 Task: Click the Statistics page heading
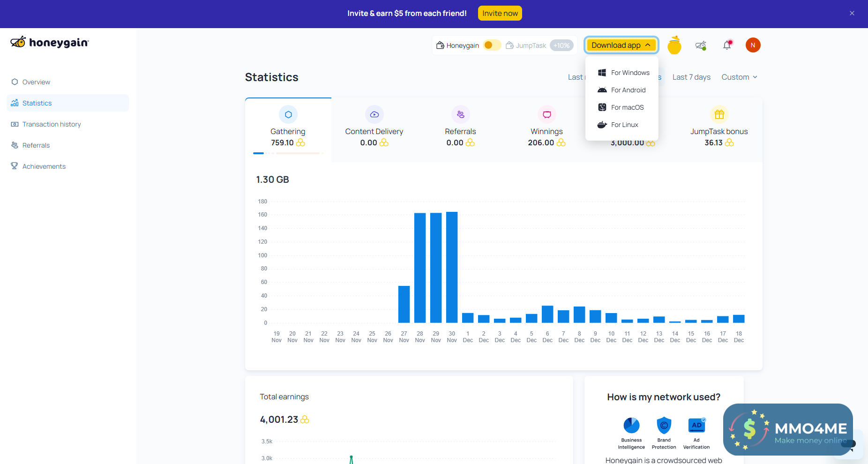[272, 77]
